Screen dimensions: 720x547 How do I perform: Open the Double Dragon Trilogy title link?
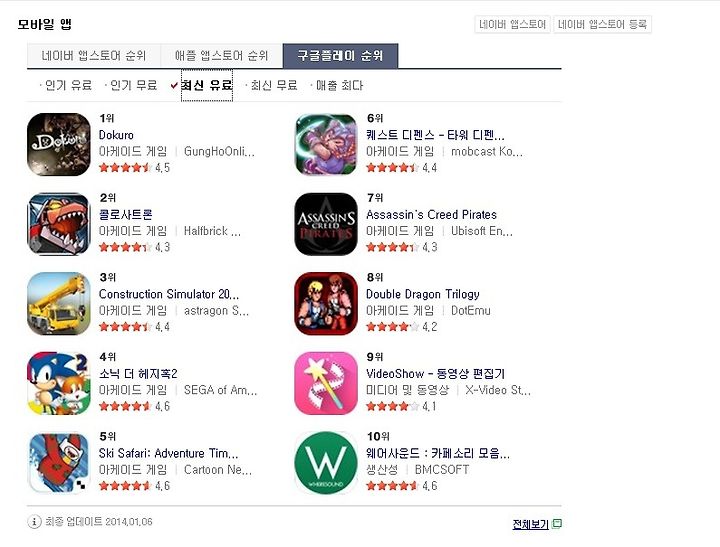click(422, 294)
